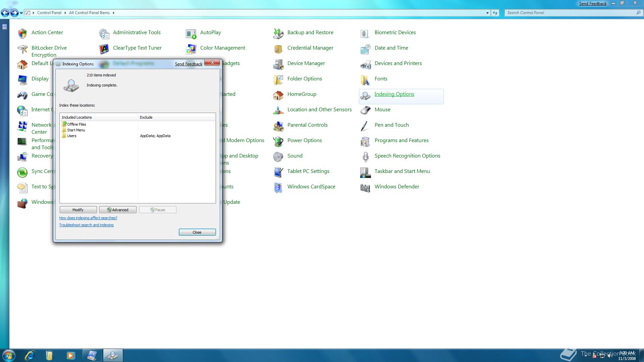
Task: Go forward using the Forward arrow button
Action: [x=14, y=13]
